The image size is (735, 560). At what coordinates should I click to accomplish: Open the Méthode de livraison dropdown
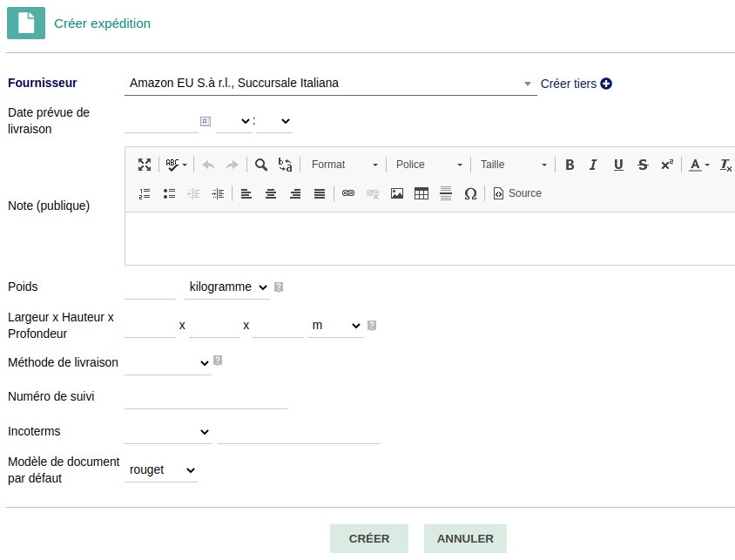pyautogui.click(x=167, y=362)
